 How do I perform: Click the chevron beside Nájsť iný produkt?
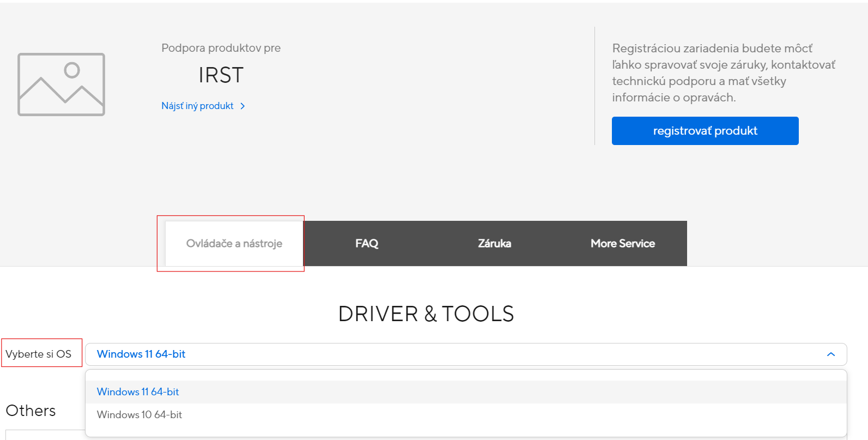pos(242,106)
